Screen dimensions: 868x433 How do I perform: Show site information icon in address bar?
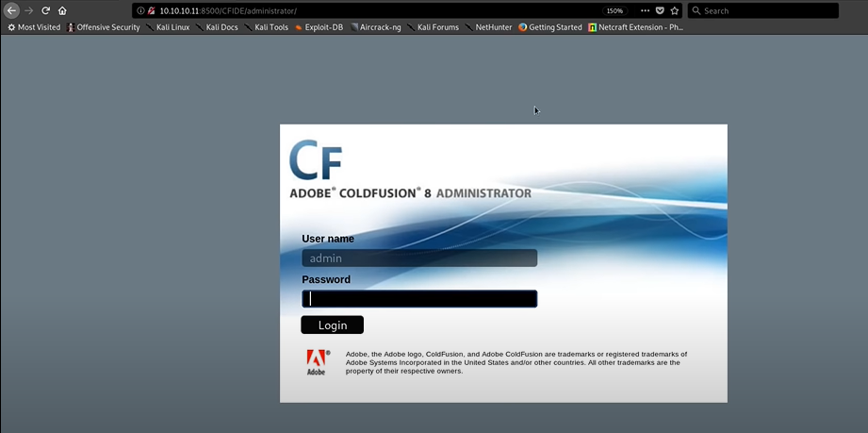[140, 10]
